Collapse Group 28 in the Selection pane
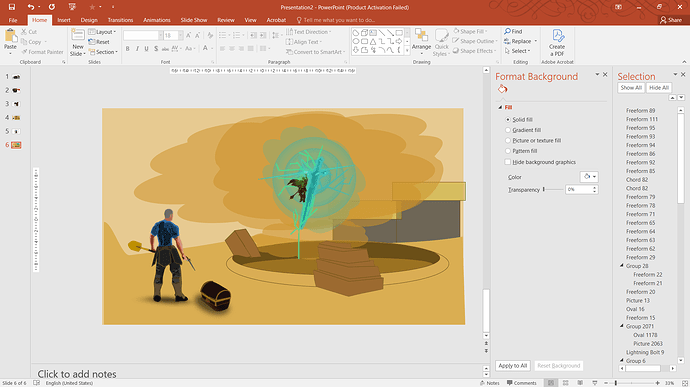The height and width of the screenshot is (387, 690). click(x=622, y=265)
